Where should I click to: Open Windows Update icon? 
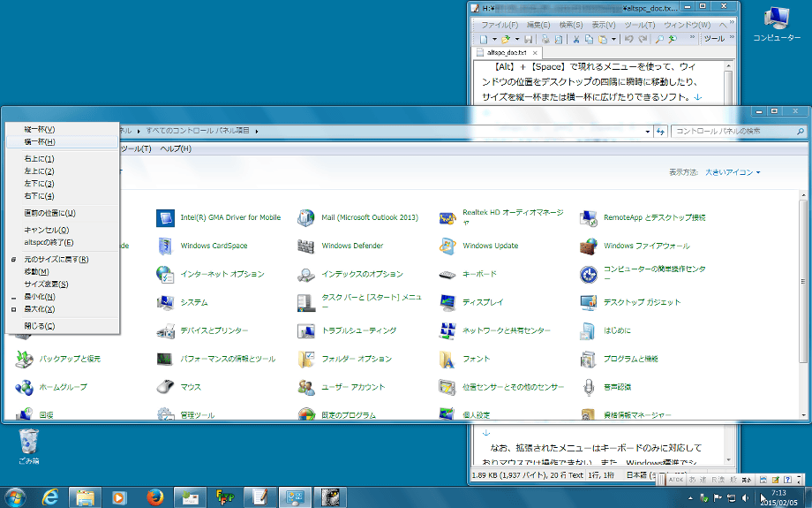(447, 246)
